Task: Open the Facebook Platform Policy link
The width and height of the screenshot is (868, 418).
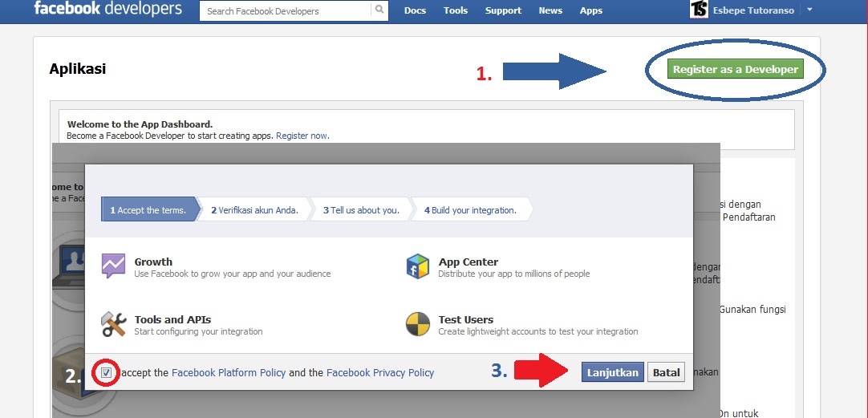Action: tap(229, 372)
